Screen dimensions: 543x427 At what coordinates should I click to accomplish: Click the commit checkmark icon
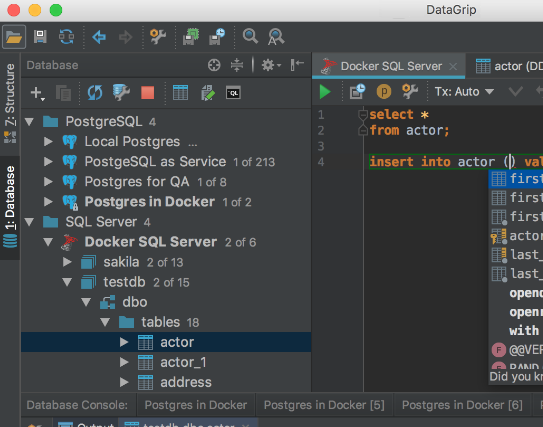(515, 91)
